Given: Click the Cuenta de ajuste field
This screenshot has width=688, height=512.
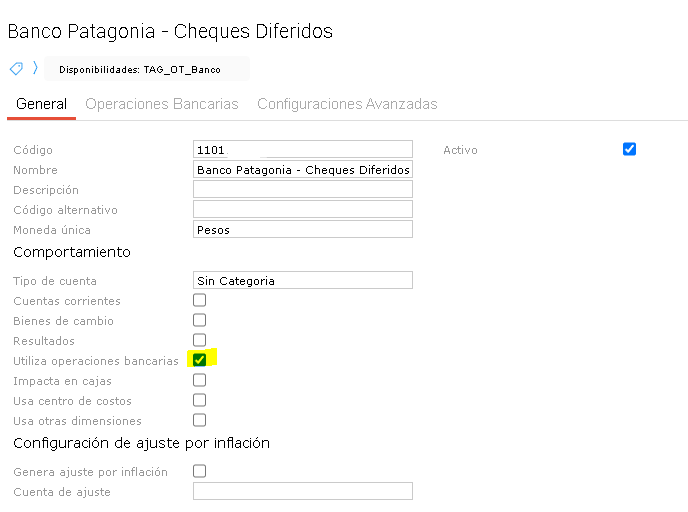Looking at the screenshot, I should (302, 491).
